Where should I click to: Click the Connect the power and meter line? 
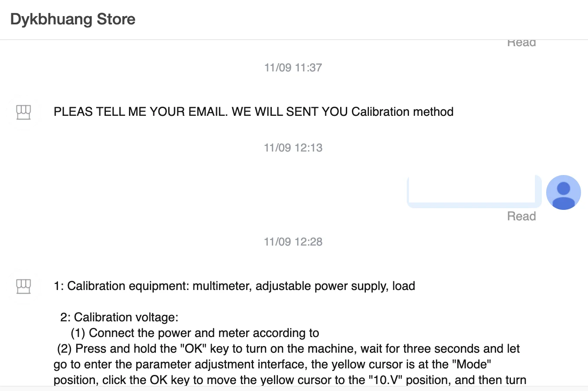coord(195,333)
